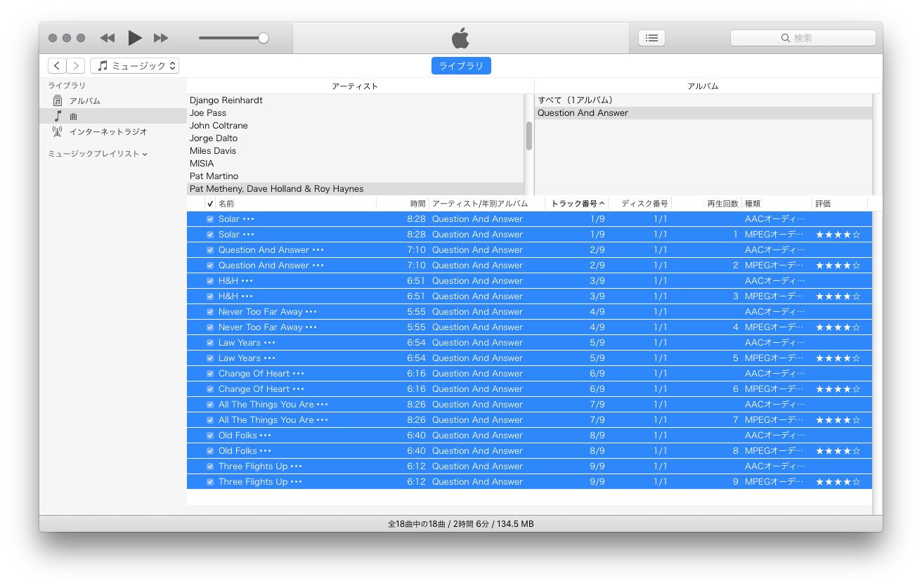Click the magnifier icon in the search box
This screenshot has height=588, width=922.
click(x=786, y=38)
